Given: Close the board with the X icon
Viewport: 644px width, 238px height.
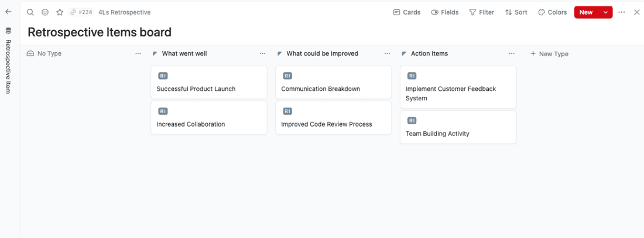Looking at the screenshot, I should 637,12.
